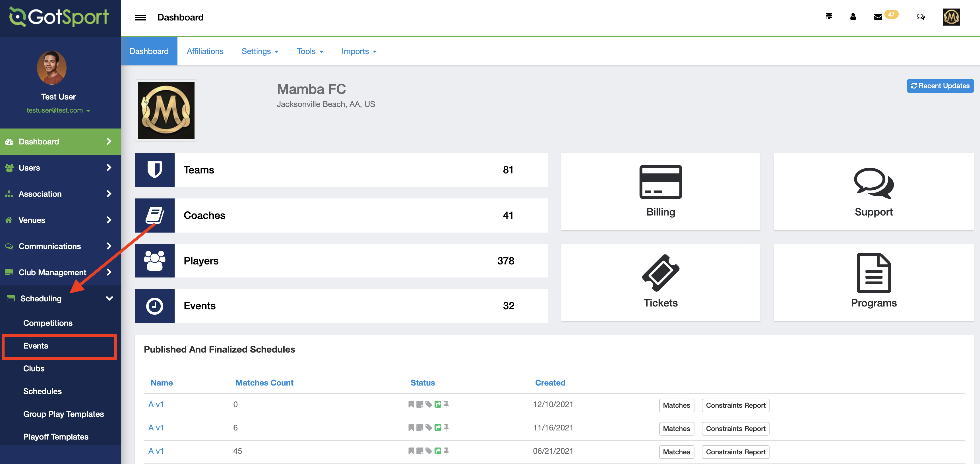980x464 pixels.
Task: Click the bookmark status icon in 11/16/2021 row
Action: pos(411,428)
